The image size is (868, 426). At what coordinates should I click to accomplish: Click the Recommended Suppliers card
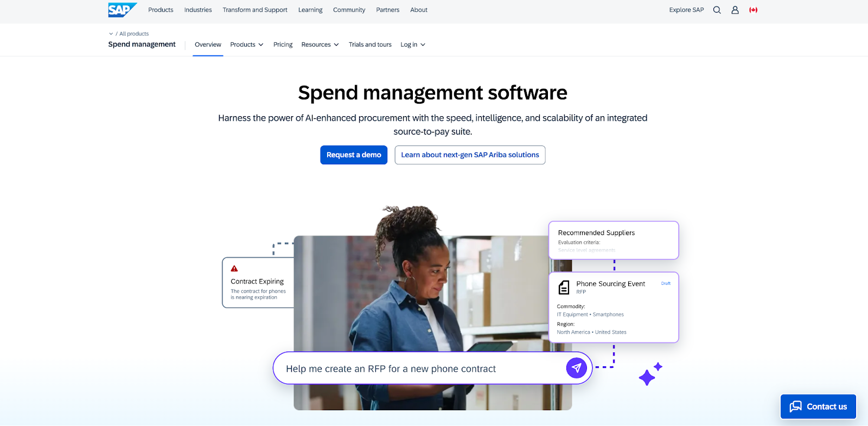[614, 240]
